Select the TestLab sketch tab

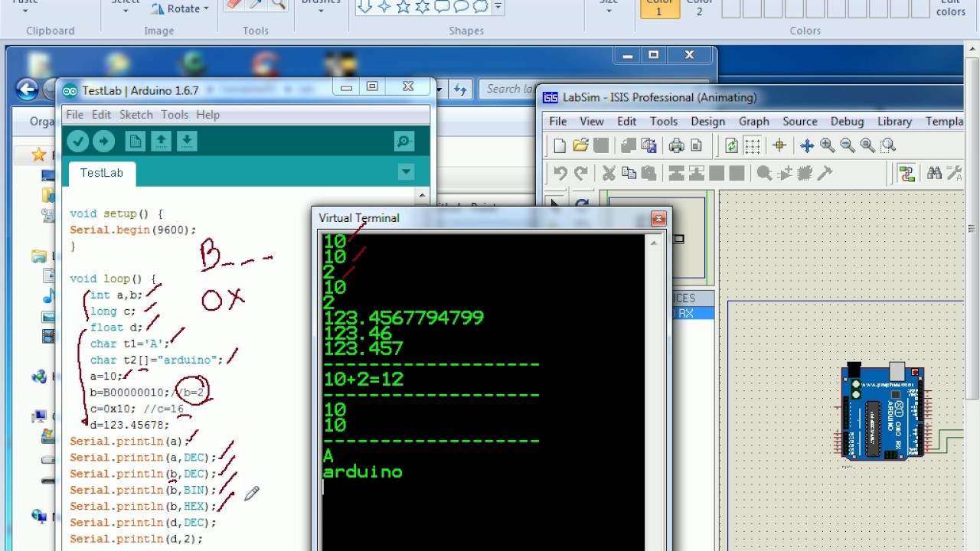102,173
